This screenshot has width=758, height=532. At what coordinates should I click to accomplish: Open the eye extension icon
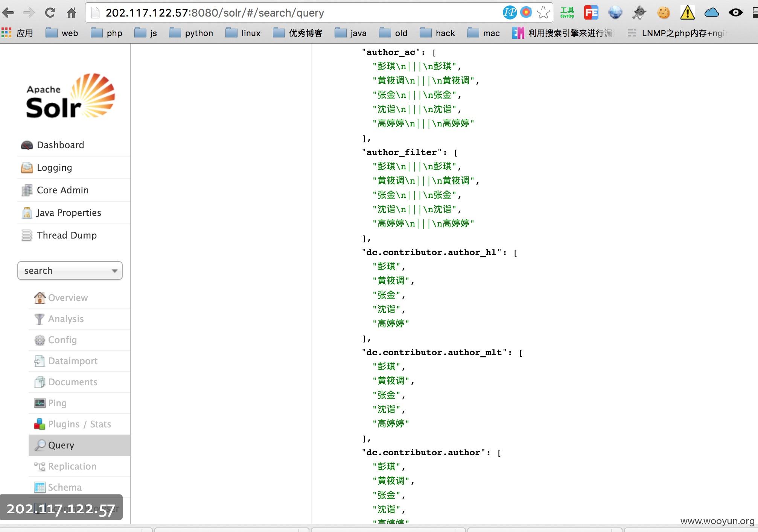[x=735, y=12]
